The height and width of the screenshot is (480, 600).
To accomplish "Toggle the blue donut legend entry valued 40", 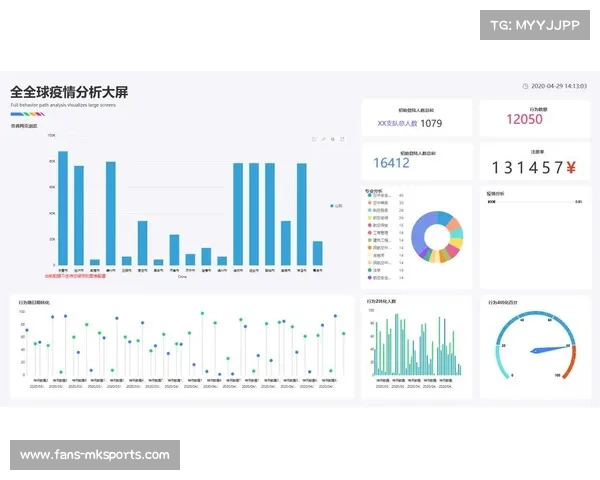I will [x=370, y=195].
